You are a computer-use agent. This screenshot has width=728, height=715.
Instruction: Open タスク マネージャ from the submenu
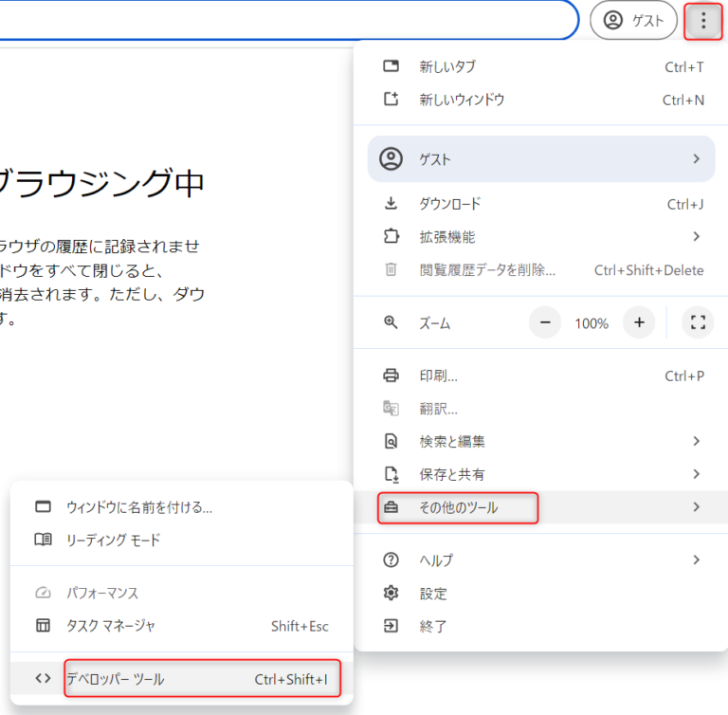click(182, 626)
